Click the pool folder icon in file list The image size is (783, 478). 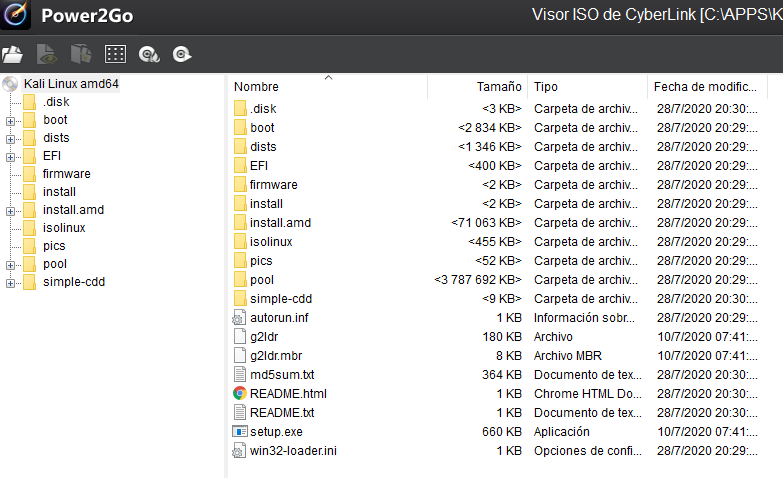tap(240, 280)
